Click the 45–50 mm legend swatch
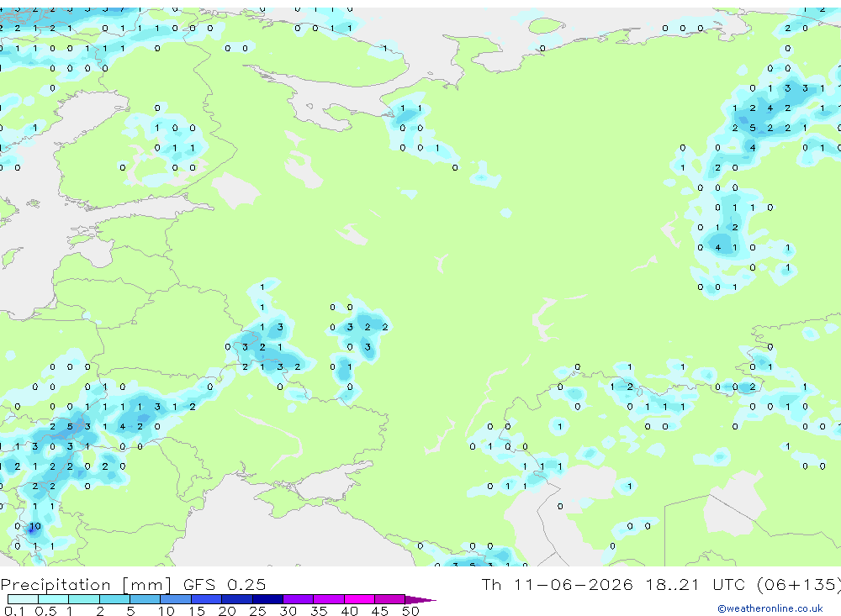This screenshot has height=616, width=841. [390, 599]
